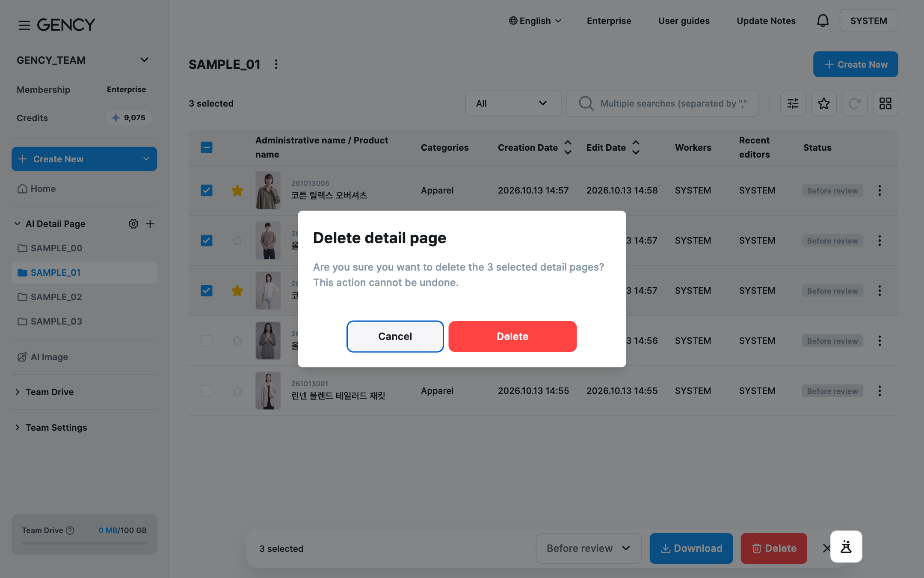924x578 pixels.
Task: Open the English language dropdown
Action: pyautogui.click(x=535, y=21)
